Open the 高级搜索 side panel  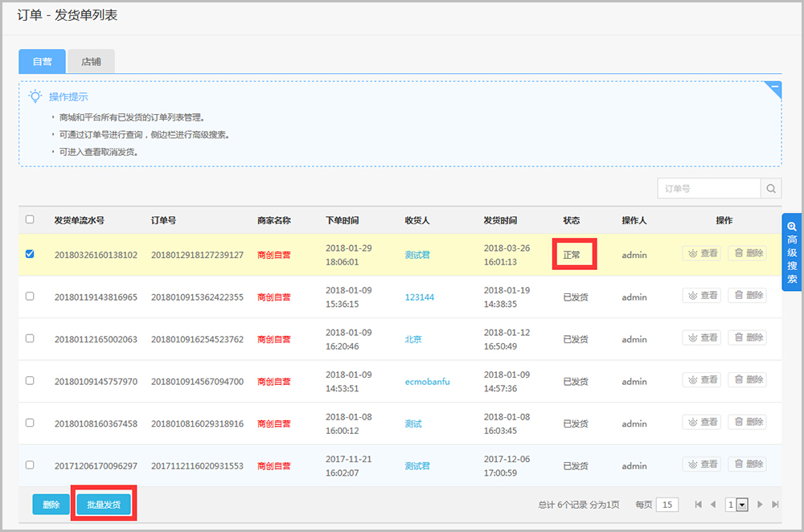pyautogui.click(x=792, y=252)
